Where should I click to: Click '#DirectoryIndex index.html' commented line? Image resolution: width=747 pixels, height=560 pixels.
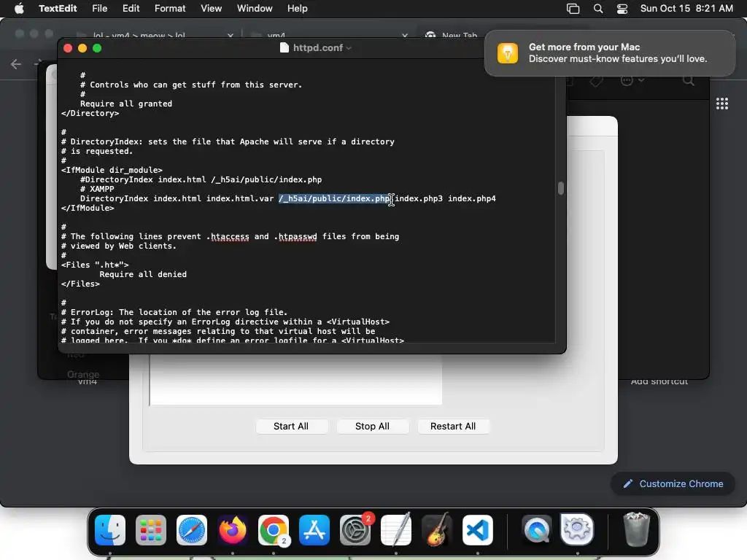coord(201,179)
